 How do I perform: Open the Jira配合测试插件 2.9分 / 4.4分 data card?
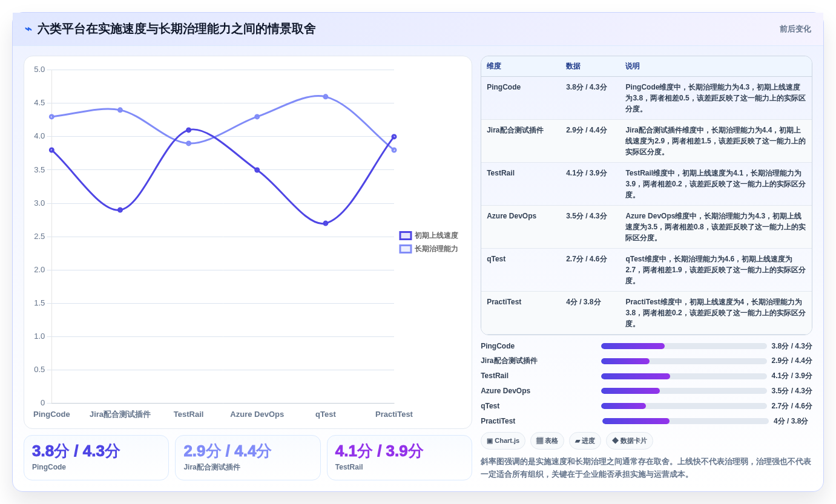tap(248, 458)
